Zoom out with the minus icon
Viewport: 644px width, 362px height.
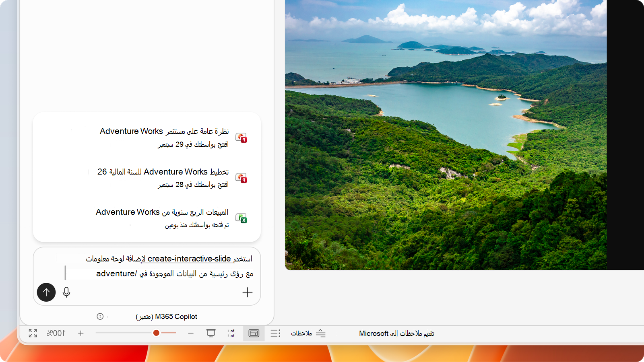(x=191, y=333)
